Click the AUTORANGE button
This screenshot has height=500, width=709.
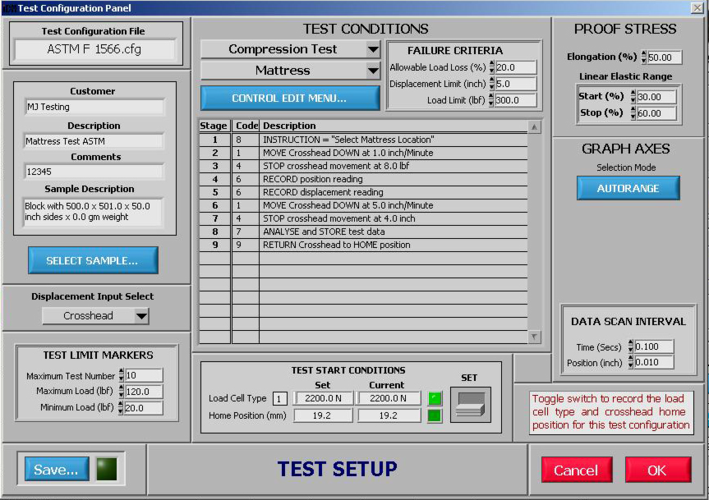pos(628,188)
